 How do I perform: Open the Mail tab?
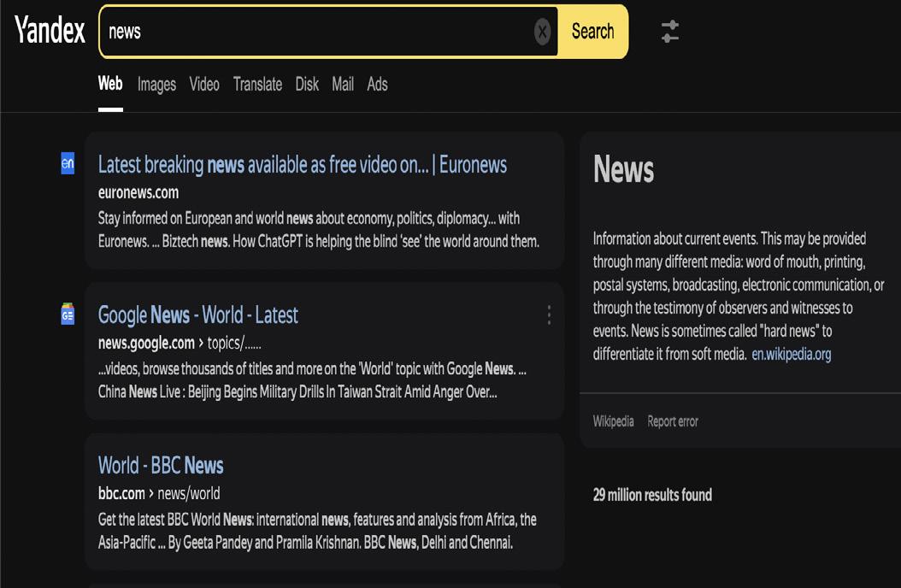tap(343, 85)
